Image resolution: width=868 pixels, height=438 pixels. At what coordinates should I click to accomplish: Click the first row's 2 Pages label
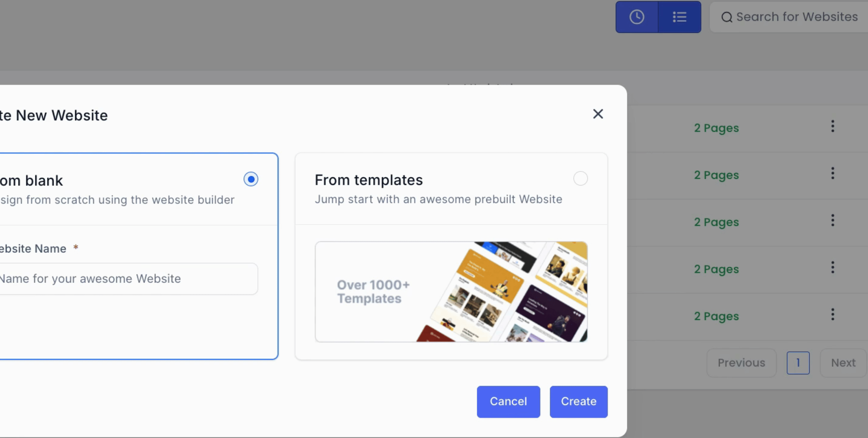(716, 128)
